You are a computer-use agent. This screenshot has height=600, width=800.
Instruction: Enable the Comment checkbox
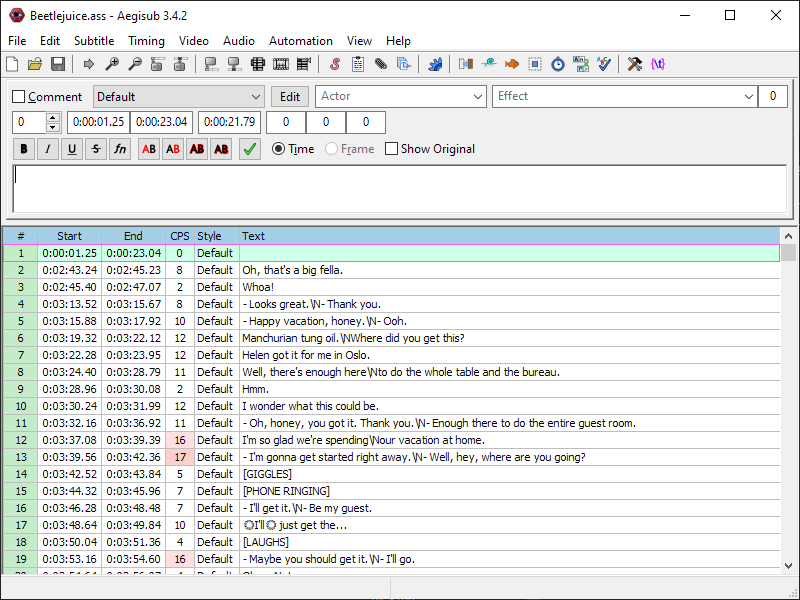tap(19, 97)
